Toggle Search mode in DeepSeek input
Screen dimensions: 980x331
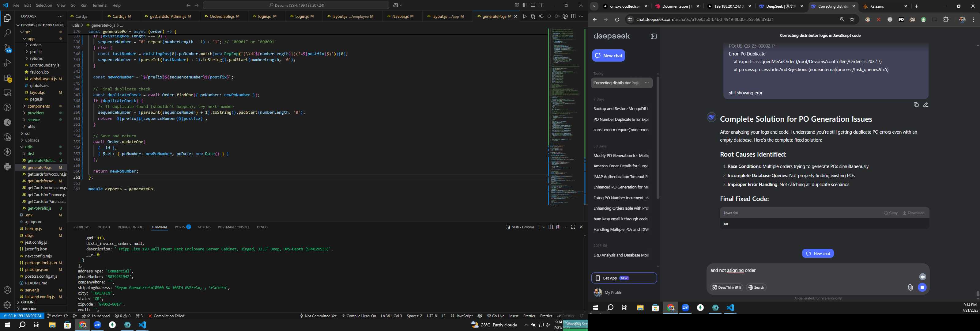point(756,287)
